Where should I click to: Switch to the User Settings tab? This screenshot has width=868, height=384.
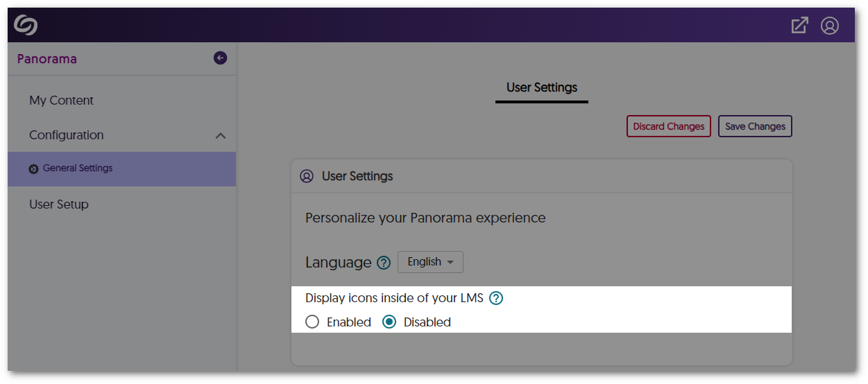click(x=541, y=88)
